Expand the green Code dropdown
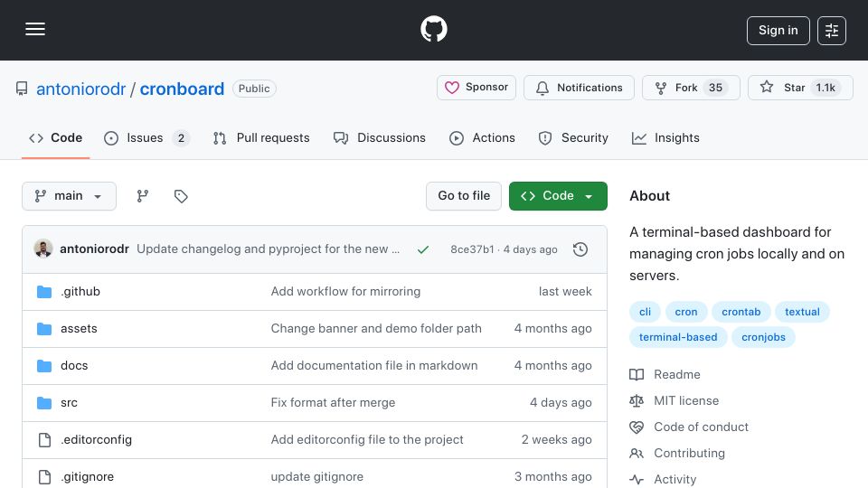This screenshot has height=488, width=868. pyautogui.click(x=558, y=196)
